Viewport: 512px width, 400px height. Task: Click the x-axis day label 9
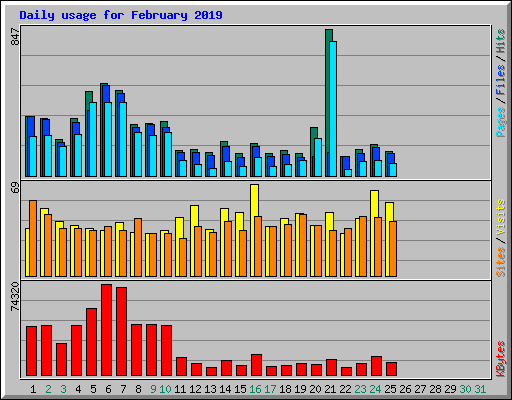coord(153,389)
